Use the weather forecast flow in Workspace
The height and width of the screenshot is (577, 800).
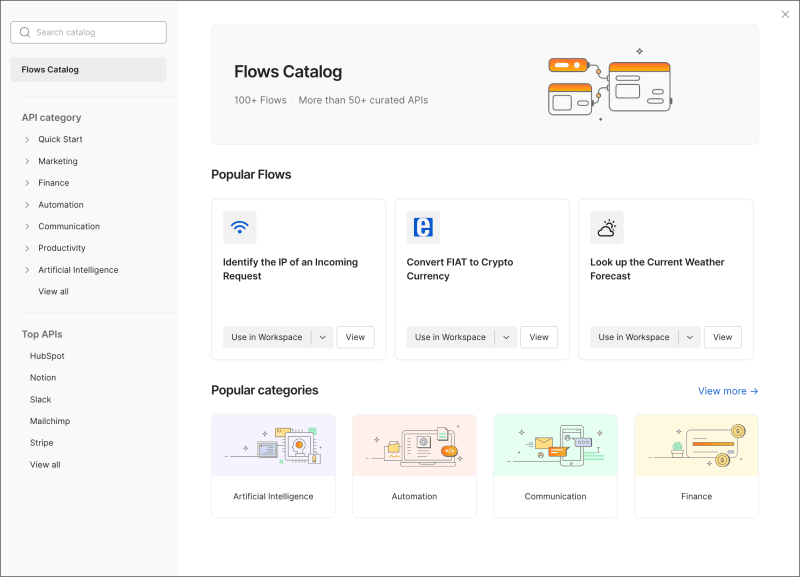(634, 337)
